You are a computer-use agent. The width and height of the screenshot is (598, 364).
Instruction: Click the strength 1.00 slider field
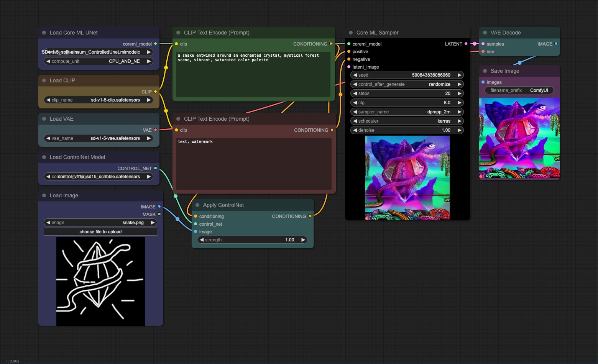(x=253, y=240)
